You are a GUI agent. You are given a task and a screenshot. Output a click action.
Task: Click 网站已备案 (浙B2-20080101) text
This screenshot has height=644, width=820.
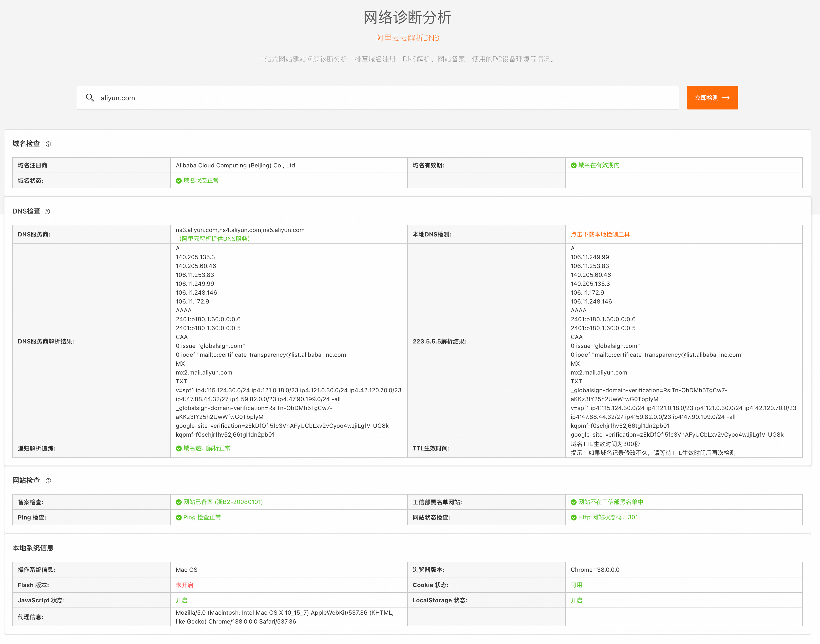(223, 502)
